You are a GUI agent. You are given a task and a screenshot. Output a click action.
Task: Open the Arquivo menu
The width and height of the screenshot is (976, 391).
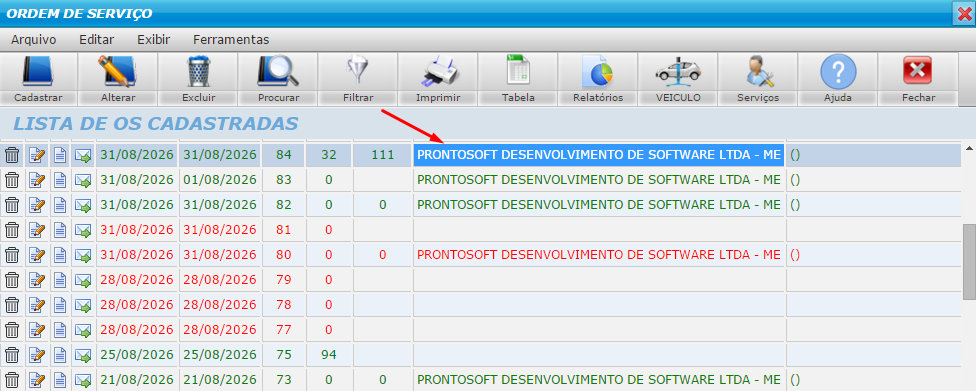(34, 39)
